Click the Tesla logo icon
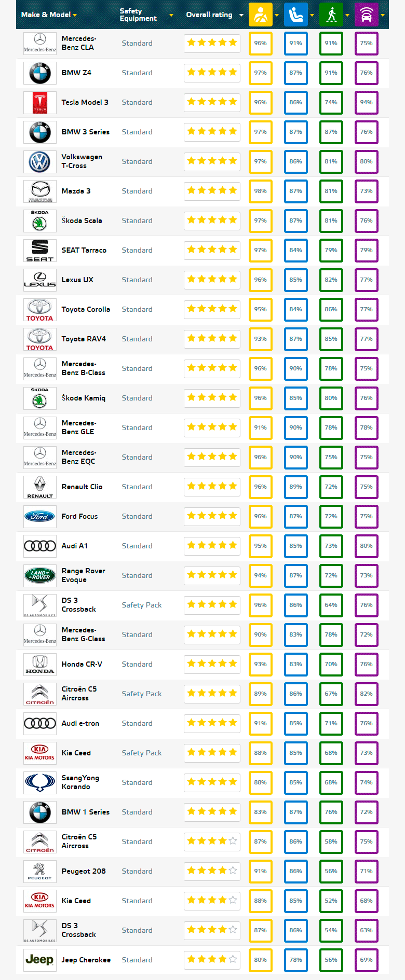This screenshot has height=980, width=405. click(x=40, y=103)
